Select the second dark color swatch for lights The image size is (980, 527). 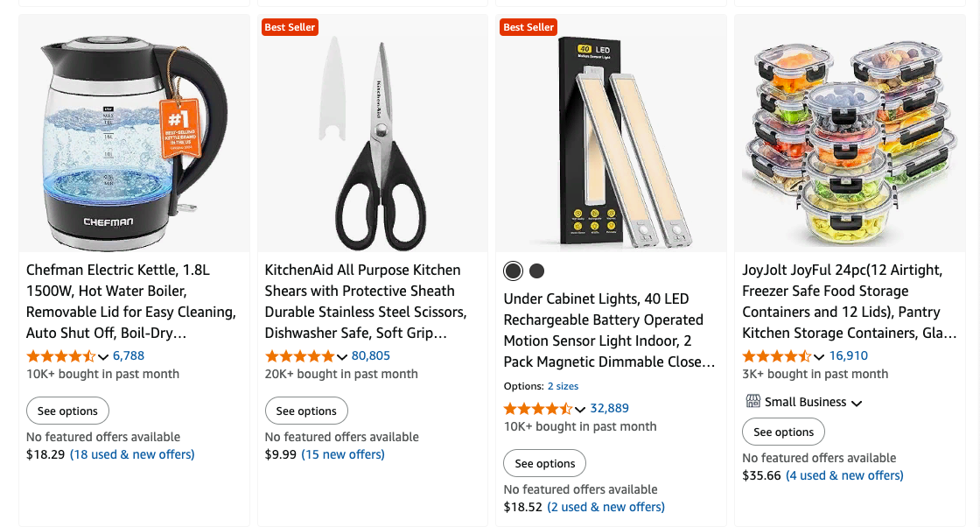(x=536, y=271)
